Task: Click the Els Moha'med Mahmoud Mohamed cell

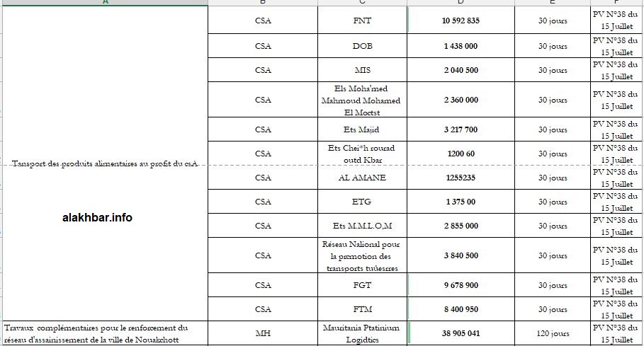Action: (362, 100)
